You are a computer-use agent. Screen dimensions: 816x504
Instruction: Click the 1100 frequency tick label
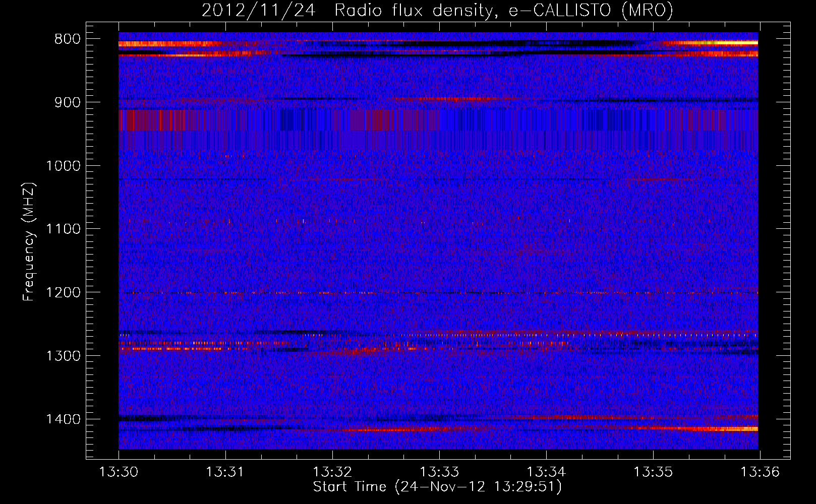pos(63,229)
